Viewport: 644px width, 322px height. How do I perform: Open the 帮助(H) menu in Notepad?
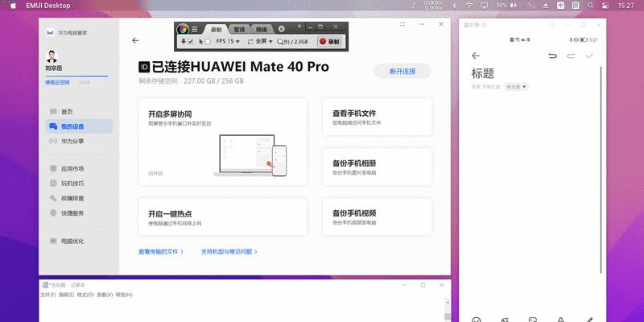click(124, 295)
